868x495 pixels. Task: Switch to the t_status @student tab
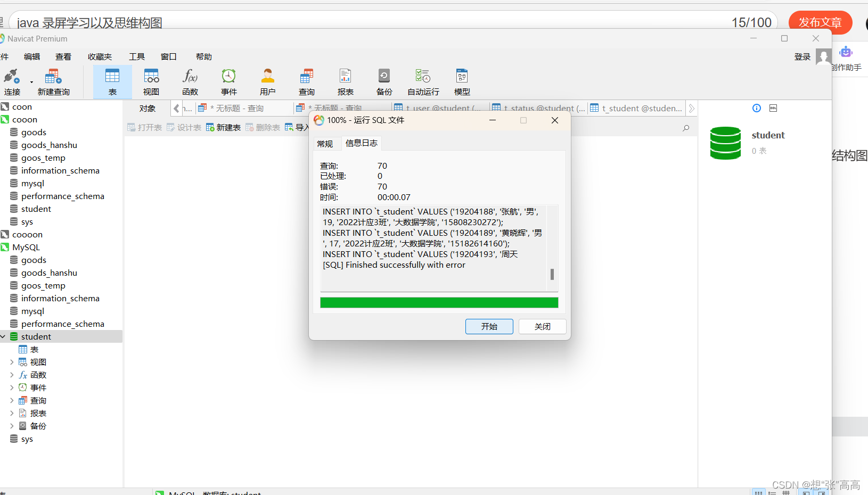(538, 108)
